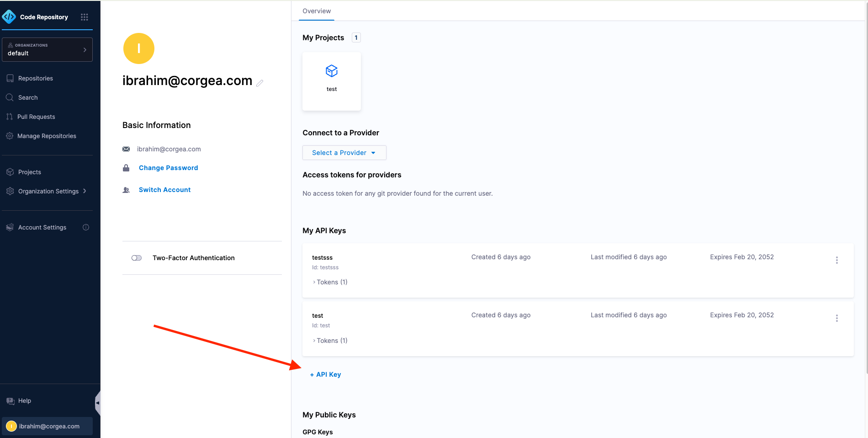Open Manage Repositories menu item
Image resolution: width=868 pixels, height=438 pixels.
47,136
